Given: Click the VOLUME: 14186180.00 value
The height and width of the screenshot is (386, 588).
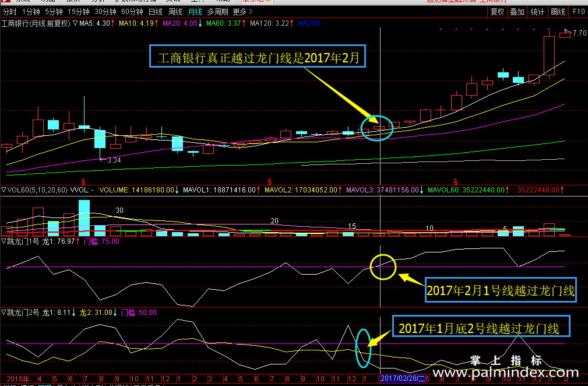Looking at the screenshot, I should coord(137,190).
